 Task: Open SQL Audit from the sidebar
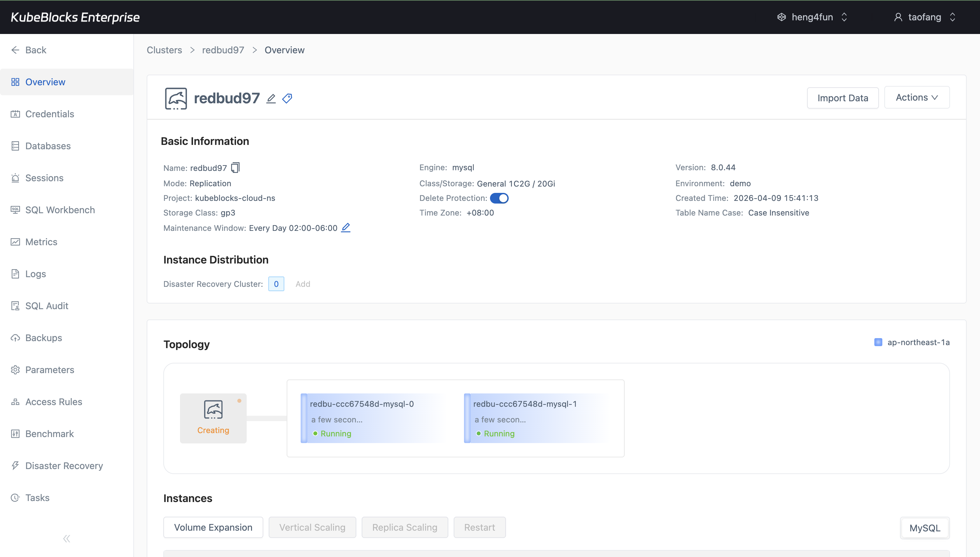[46, 305]
